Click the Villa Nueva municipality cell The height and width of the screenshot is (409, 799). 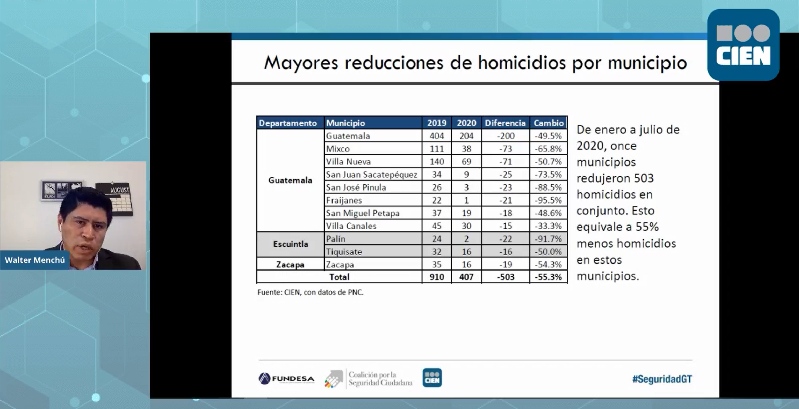(373, 161)
